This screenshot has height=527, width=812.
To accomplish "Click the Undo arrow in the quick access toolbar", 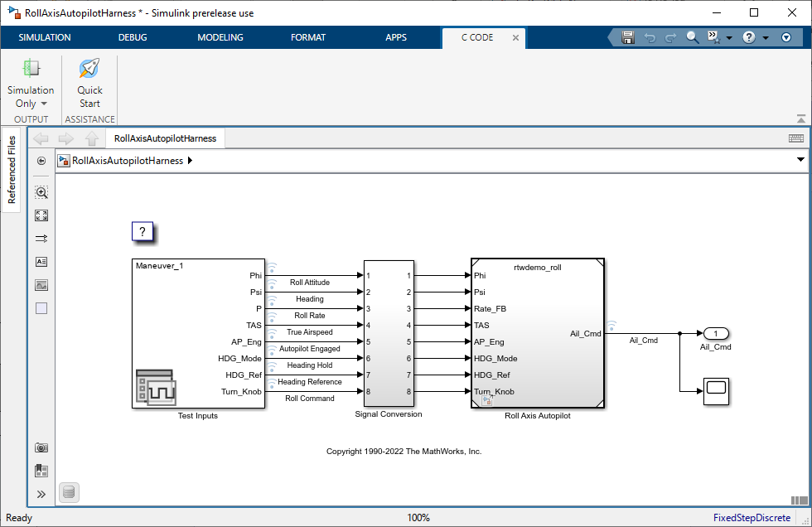I will pos(650,37).
